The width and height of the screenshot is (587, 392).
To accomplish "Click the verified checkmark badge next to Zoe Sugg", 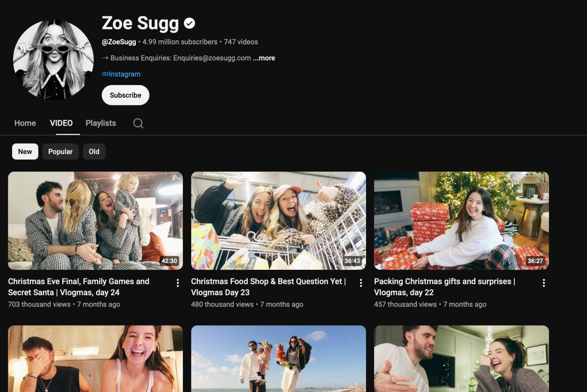I will click(x=189, y=23).
